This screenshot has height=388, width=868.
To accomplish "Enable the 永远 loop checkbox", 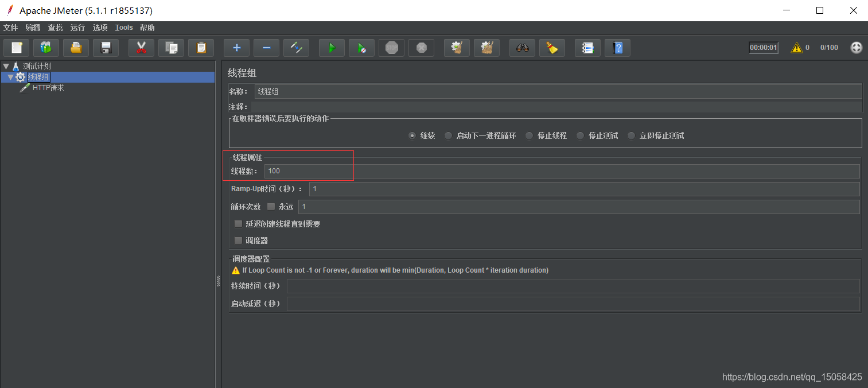I will click(270, 206).
